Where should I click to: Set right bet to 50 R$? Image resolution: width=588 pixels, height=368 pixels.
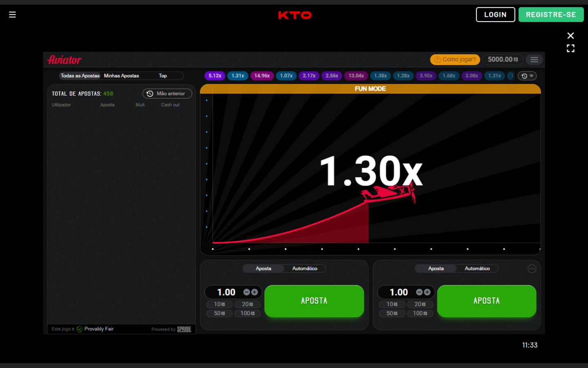(392, 313)
